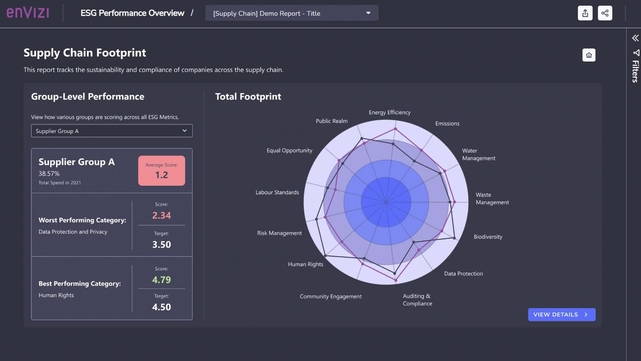The width and height of the screenshot is (641, 361).
Task: Open the Supply Chain Demo Report dropdown
Action: (x=291, y=13)
